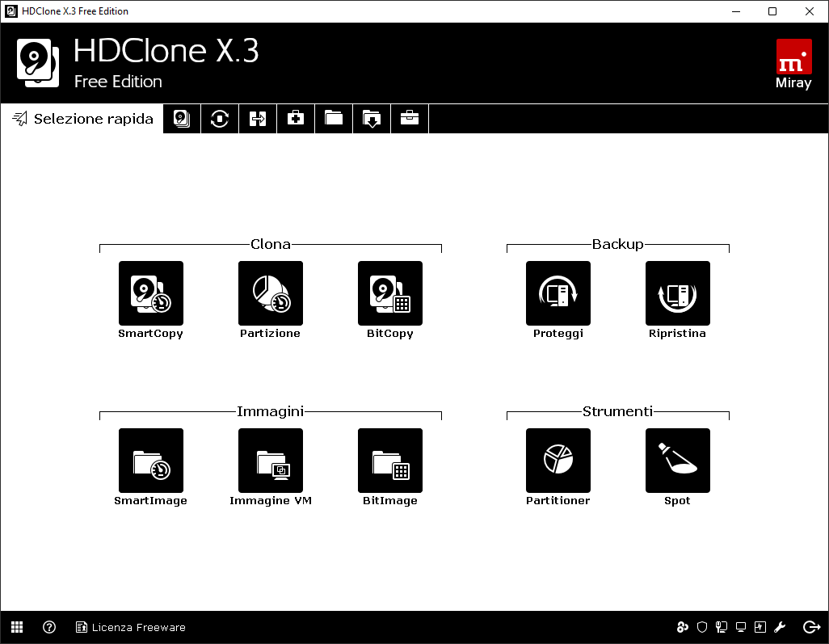Open the SmartImage tool

click(x=151, y=461)
